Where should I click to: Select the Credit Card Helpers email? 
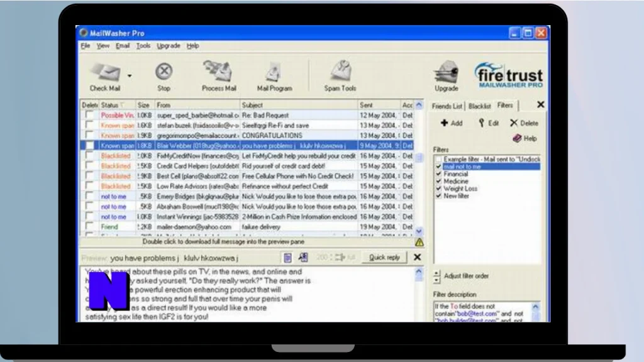(x=247, y=166)
